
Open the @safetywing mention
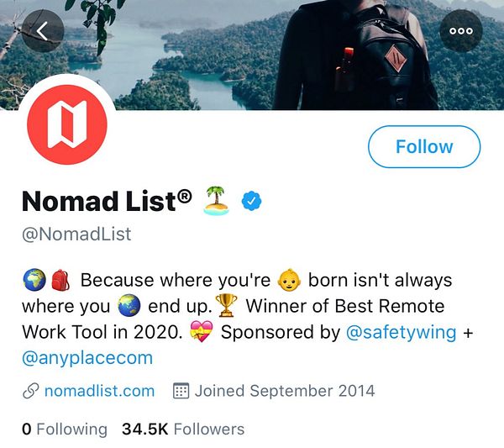tap(401, 332)
